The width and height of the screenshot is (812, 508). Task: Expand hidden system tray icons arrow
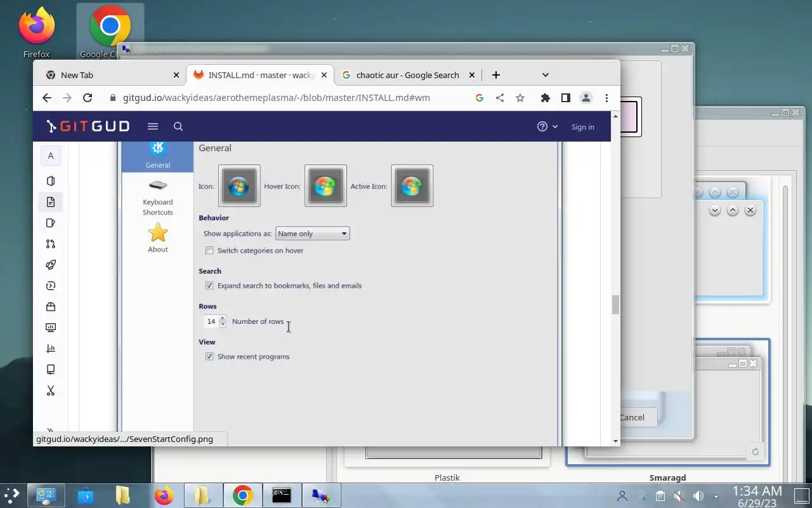point(716,496)
